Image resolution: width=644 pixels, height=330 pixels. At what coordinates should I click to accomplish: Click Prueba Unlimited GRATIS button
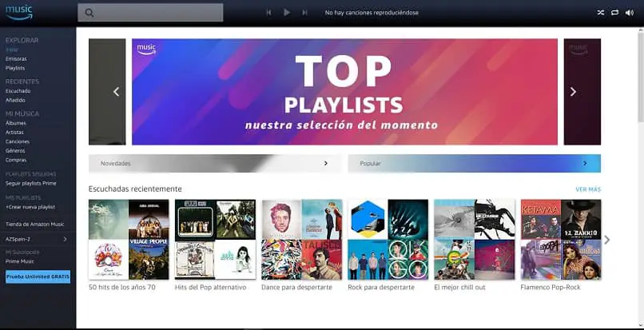tap(38, 276)
